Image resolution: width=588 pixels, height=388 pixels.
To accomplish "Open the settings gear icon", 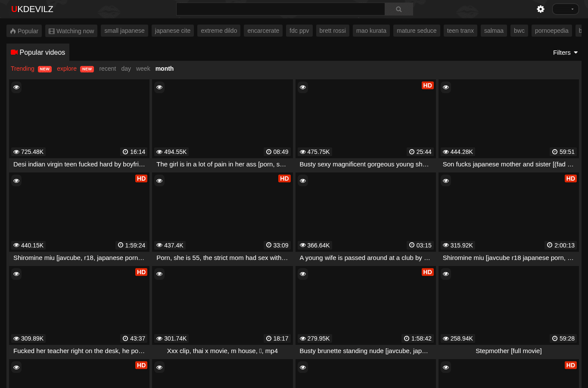I will (x=541, y=9).
